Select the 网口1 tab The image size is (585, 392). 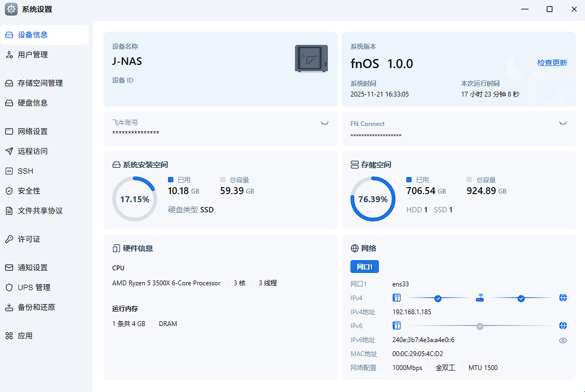[x=364, y=267]
